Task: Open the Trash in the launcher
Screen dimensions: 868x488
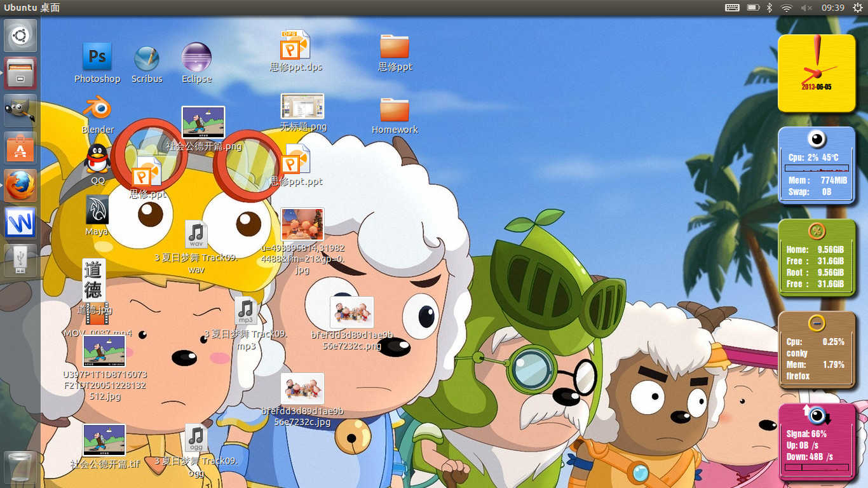Action: point(20,467)
